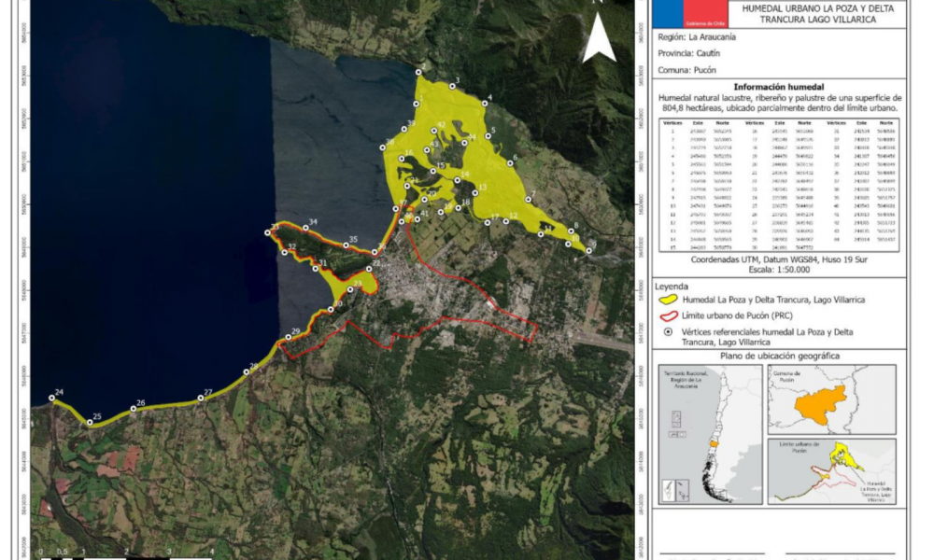Click the vertex coordinates table
The height and width of the screenshot is (560, 934).
point(779,186)
